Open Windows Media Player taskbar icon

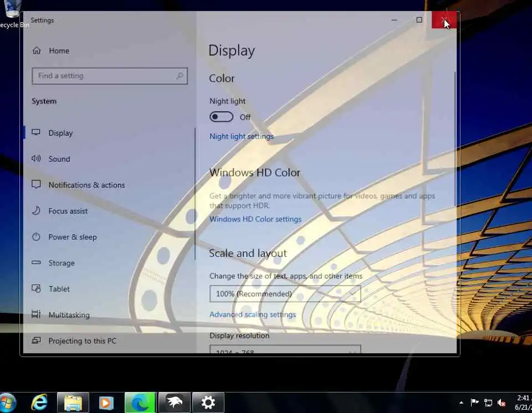(x=106, y=403)
